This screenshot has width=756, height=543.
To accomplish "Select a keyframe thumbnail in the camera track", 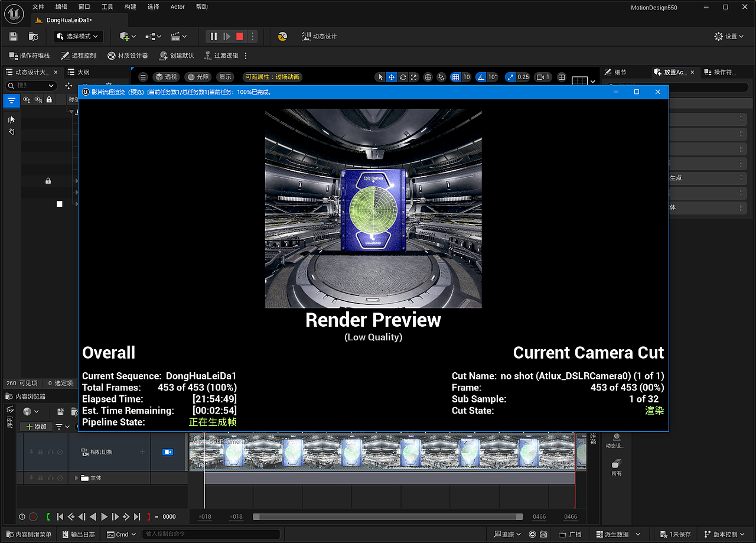I will click(233, 451).
